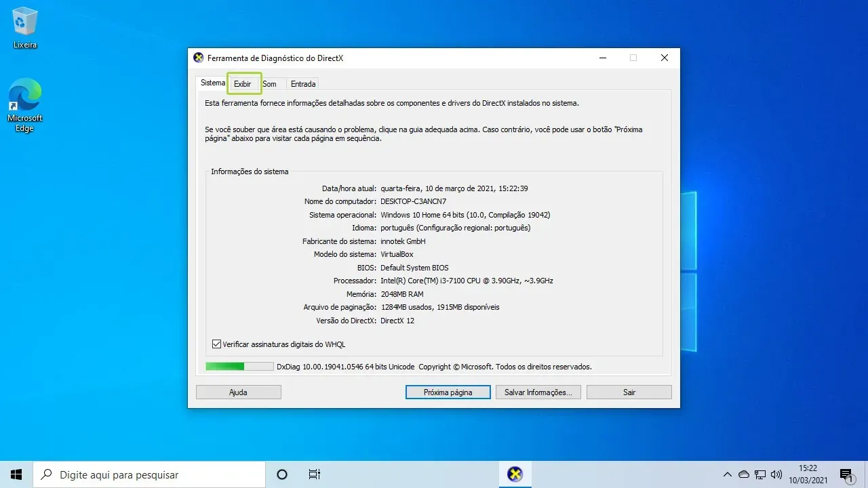Viewport: 868px width, 488px height.
Task: Click the DxDiag taskbar application icon
Action: (515, 474)
